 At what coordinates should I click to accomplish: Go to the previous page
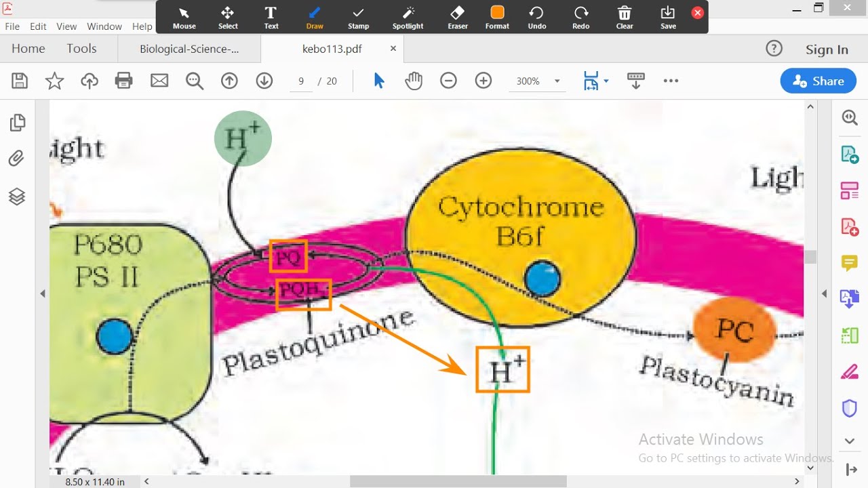[229, 81]
